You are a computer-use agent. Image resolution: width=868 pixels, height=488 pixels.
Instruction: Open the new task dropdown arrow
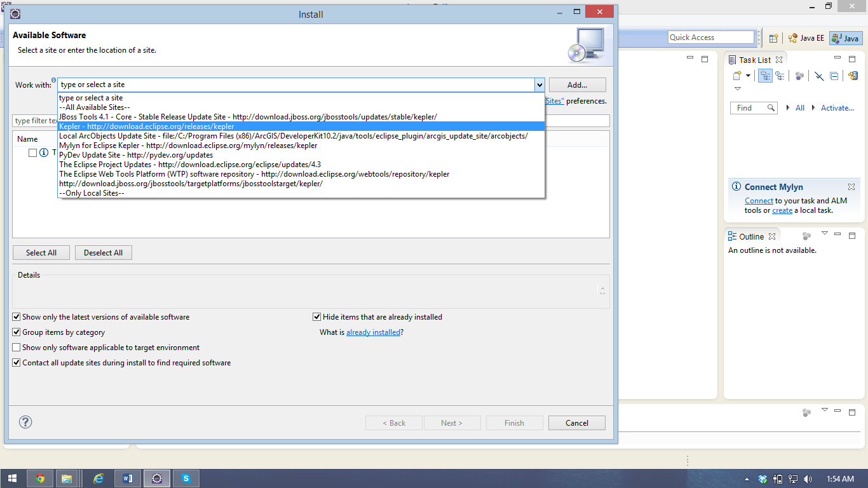click(747, 76)
